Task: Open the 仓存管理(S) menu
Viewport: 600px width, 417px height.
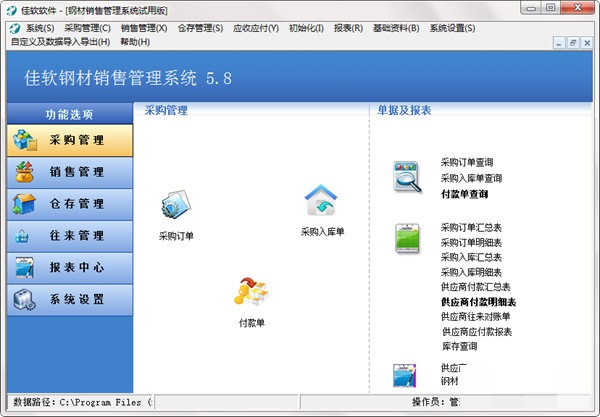Action: pyautogui.click(x=200, y=28)
